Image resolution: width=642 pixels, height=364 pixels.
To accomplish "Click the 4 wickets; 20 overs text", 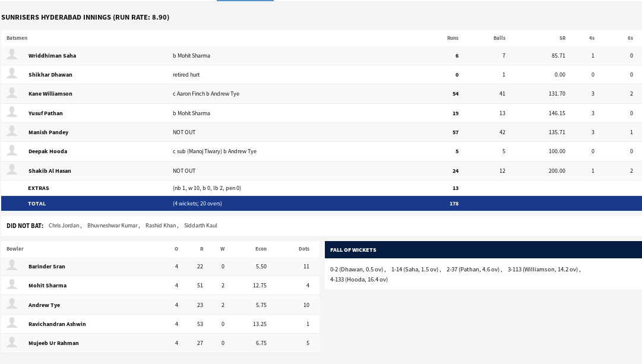I will pos(197,204).
